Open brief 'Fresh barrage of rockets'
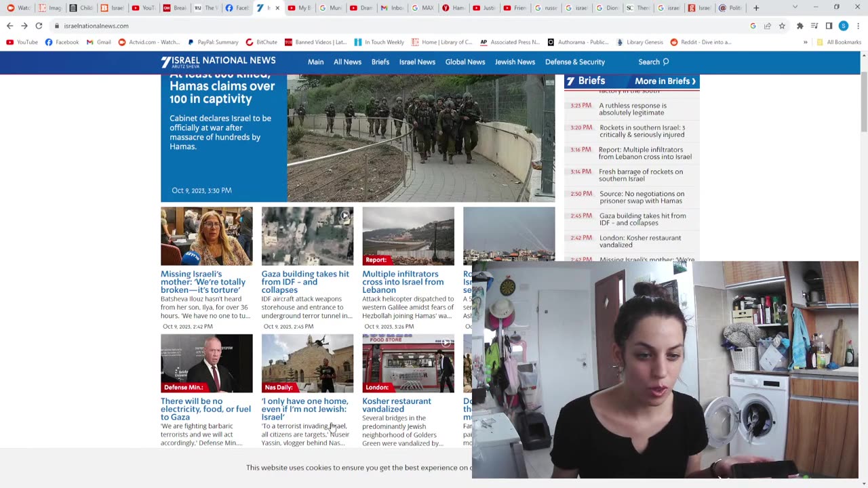The image size is (868, 488). pyautogui.click(x=641, y=175)
